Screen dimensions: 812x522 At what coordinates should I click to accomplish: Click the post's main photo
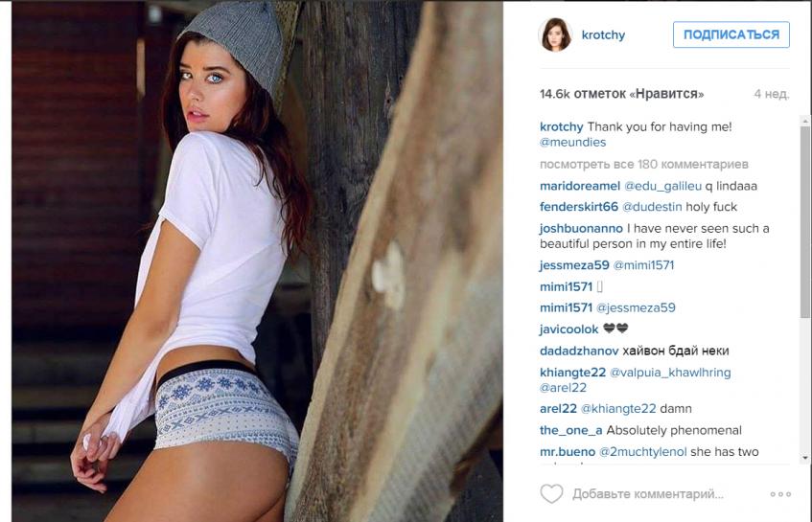[257, 261]
